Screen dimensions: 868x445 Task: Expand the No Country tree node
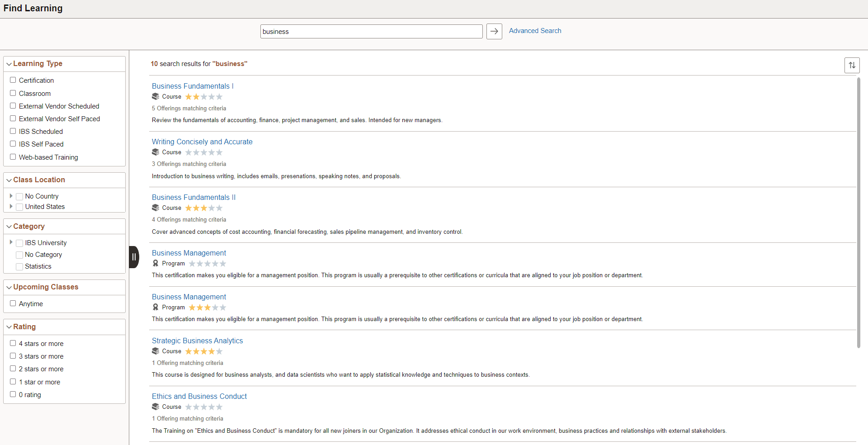[x=11, y=196]
